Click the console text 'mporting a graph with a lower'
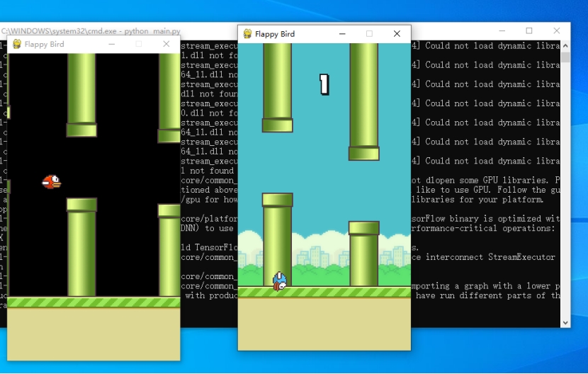 480,286
